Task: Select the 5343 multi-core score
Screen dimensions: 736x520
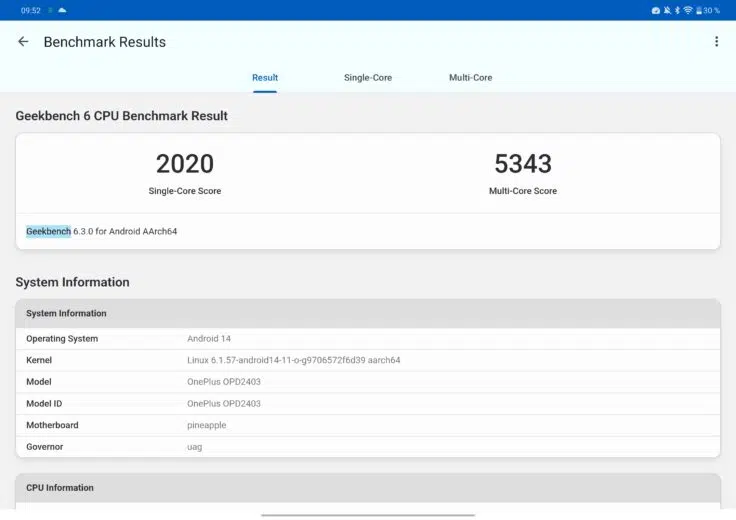Action: 523,164
